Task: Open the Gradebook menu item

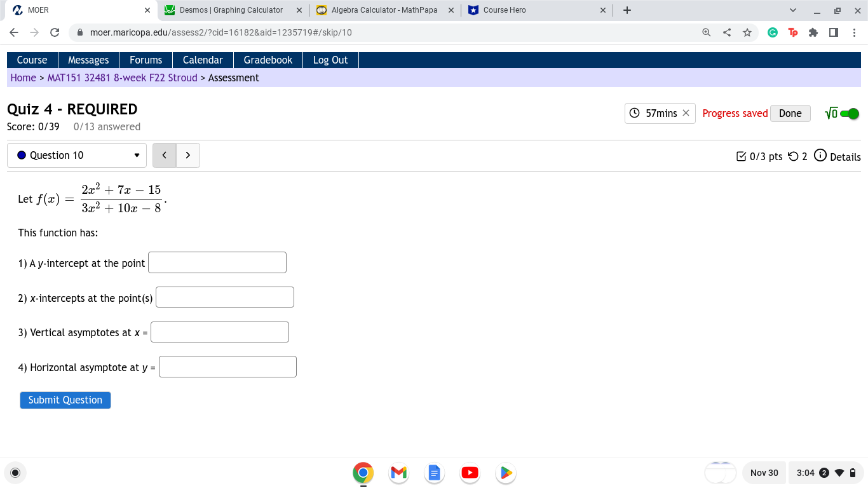Action: pyautogui.click(x=268, y=60)
